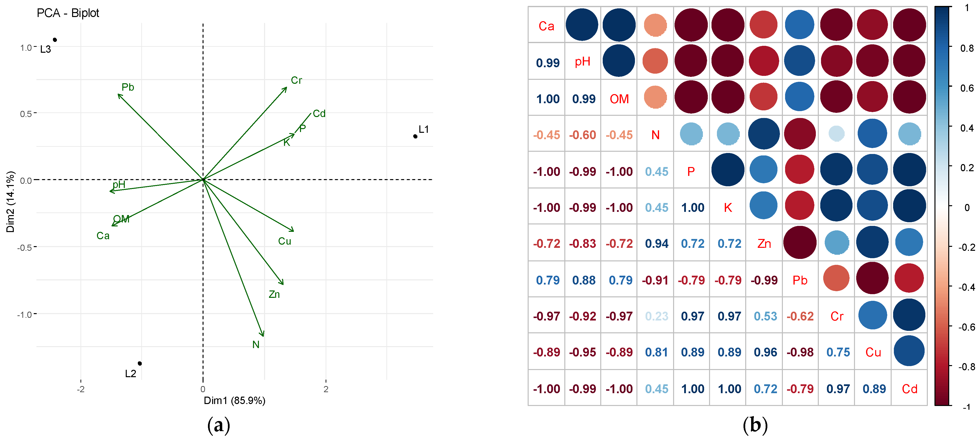The image size is (980, 439).
Task: Select the -0.60 correlation value cell
Action: pos(583,135)
